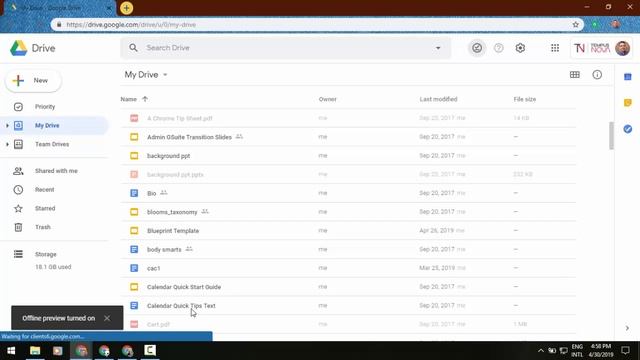Expand the Team Drives tree arrow
The image size is (640, 360).
click(x=7, y=144)
